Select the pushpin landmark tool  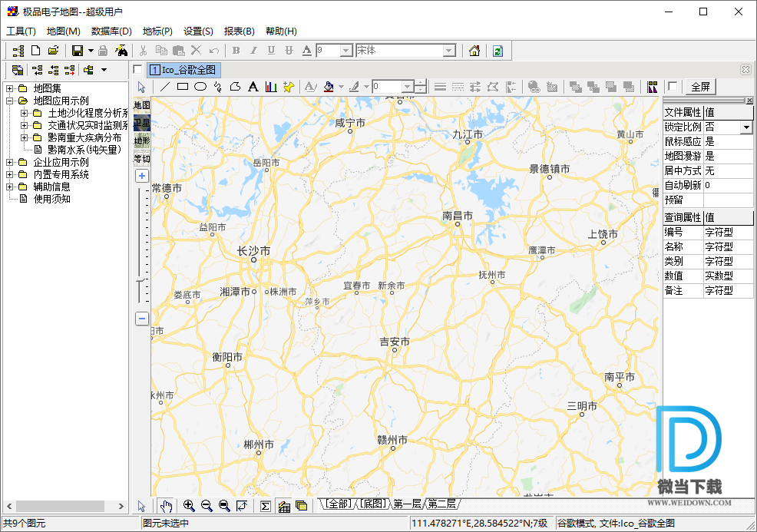288,87
